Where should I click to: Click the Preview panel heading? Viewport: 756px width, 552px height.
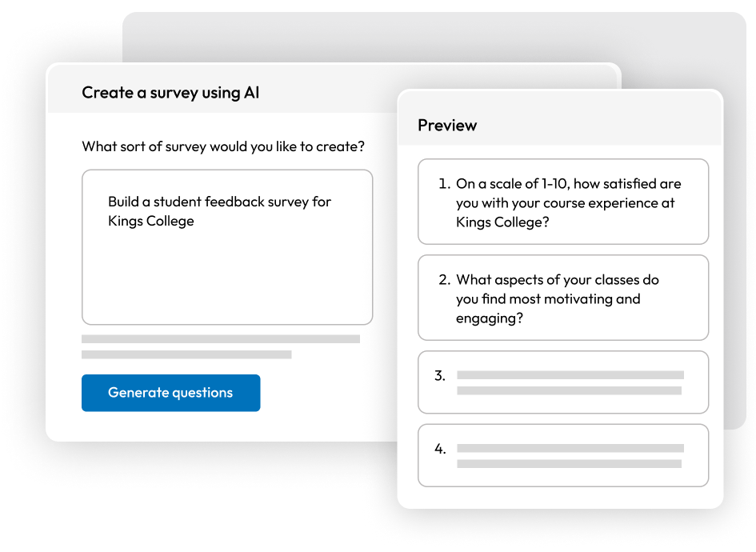pos(447,126)
